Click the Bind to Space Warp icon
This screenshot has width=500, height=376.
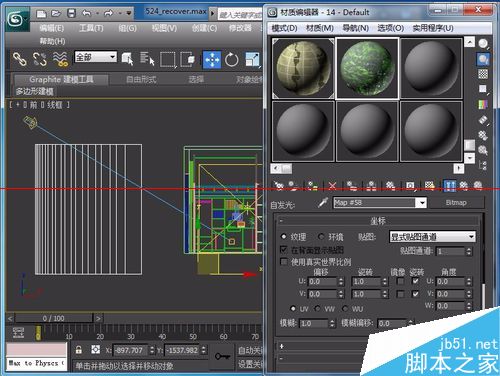click(x=60, y=59)
